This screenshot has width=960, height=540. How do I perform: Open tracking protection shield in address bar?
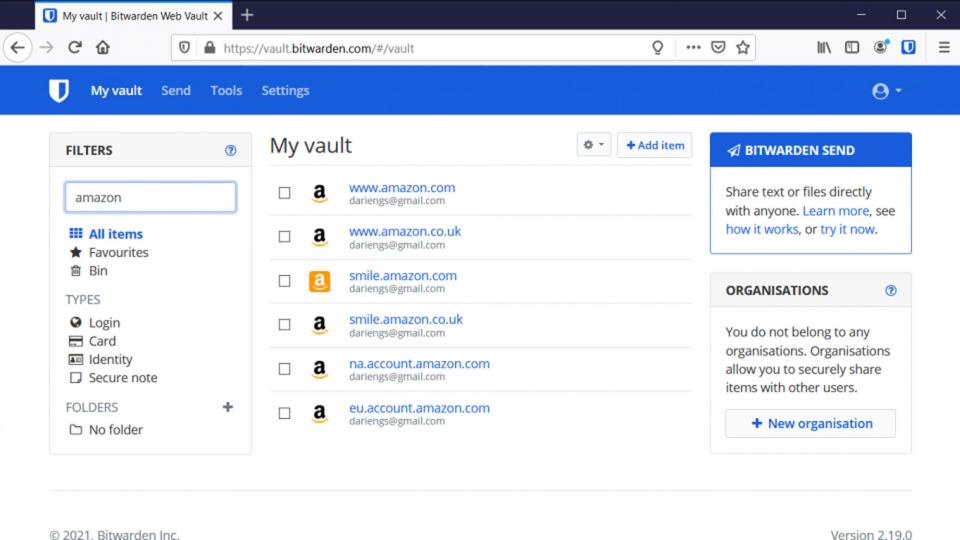[184, 48]
